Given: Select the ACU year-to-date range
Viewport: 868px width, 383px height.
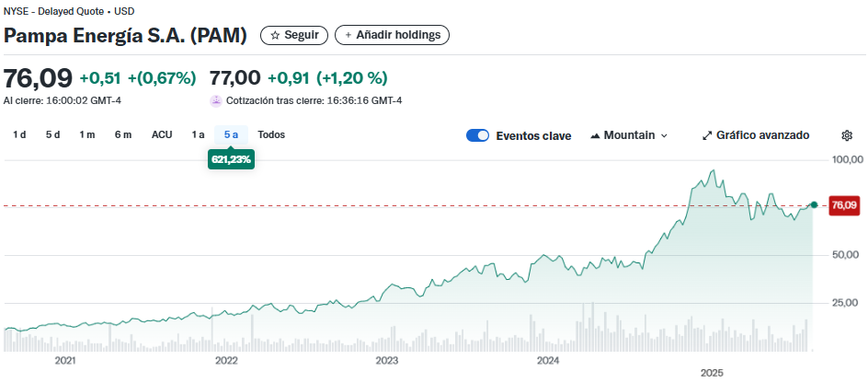Looking at the screenshot, I should (162, 134).
